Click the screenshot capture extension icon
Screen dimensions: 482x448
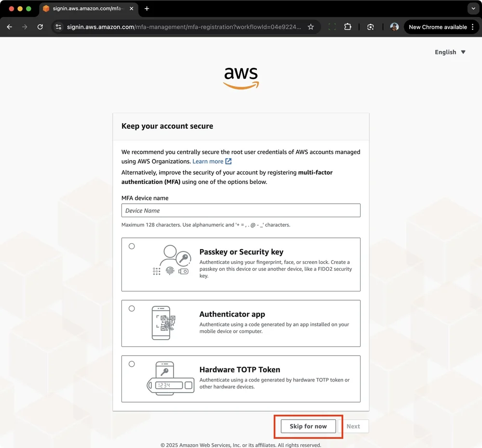(x=370, y=27)
